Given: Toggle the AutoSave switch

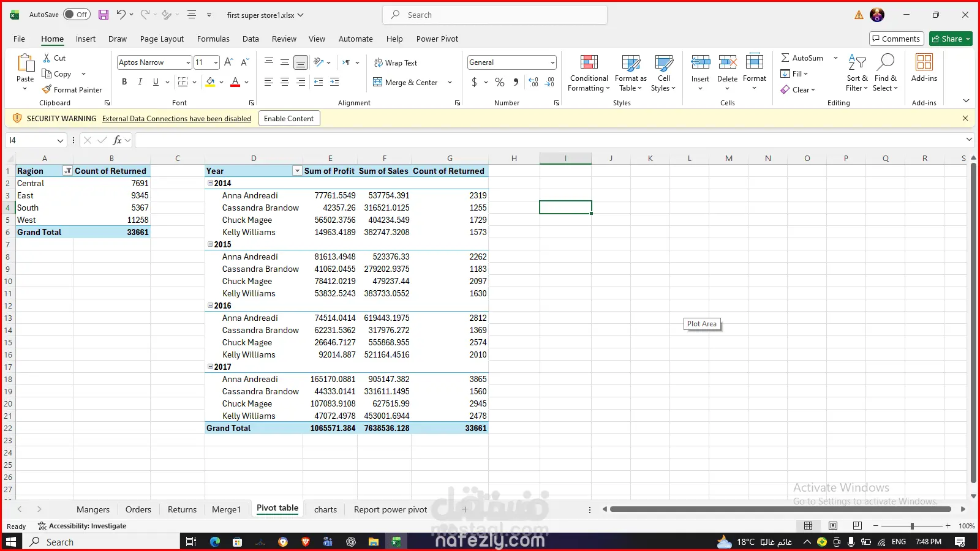Looking at the screenshot, I should tap(77, 15).
